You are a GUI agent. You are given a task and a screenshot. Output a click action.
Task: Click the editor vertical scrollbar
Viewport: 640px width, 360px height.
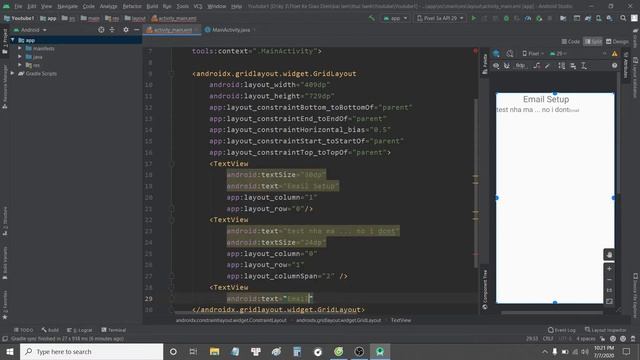pyautogui.click(x=476, y=184)
